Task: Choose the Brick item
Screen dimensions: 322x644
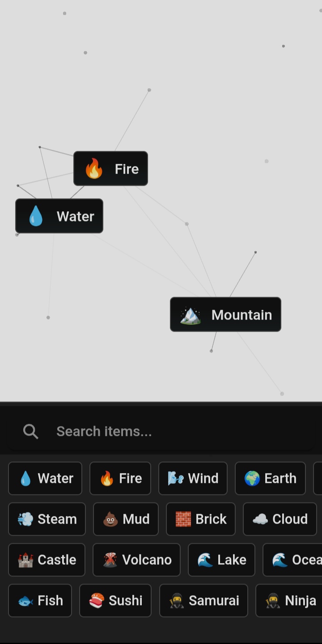Action: [200, 519]
